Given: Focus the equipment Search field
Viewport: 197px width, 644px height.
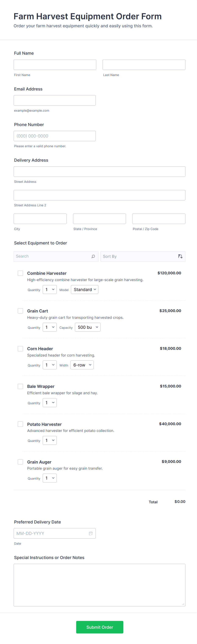Looking at the screenshot, I should (51, 256).
